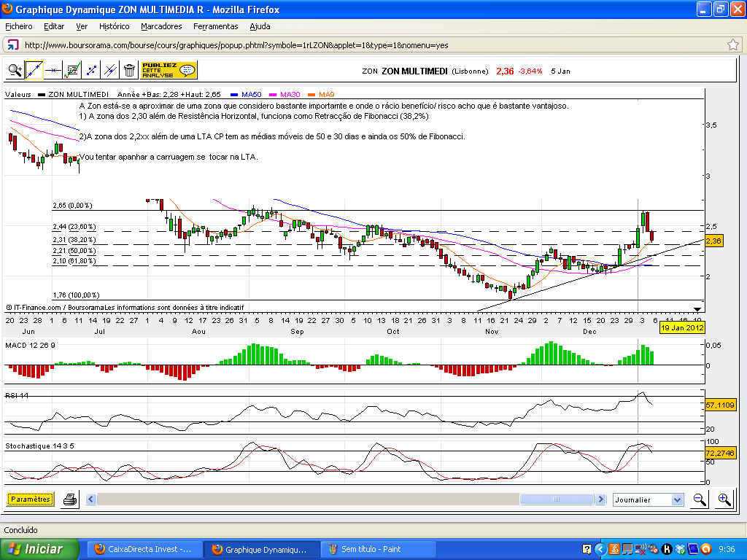Zoom out with minus magnifier
The height and width of the screenshot is (560, 747).
[700, 499]
